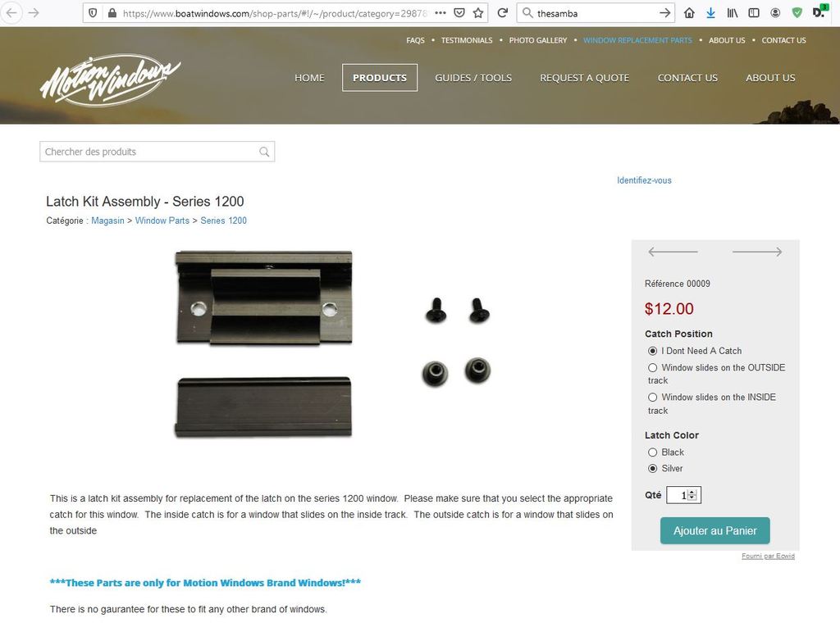Click the Chercher des produits search field
Screen dimensions: 840x632
[157, 152]
